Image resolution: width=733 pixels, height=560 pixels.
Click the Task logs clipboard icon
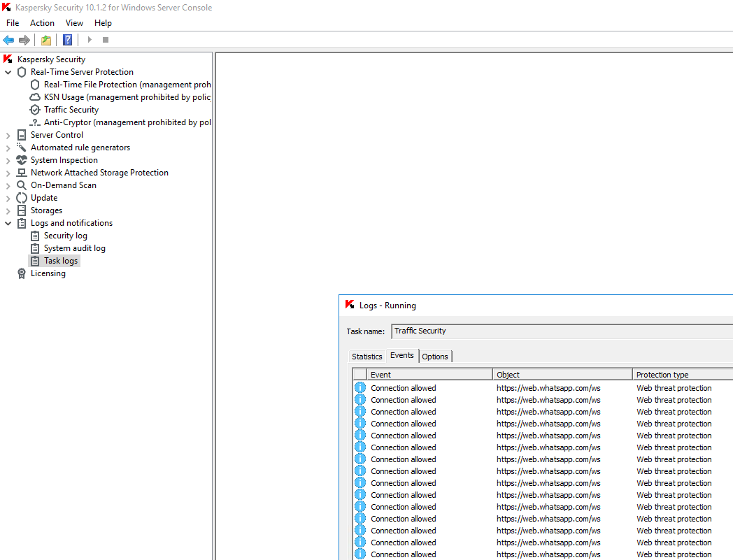34,261
